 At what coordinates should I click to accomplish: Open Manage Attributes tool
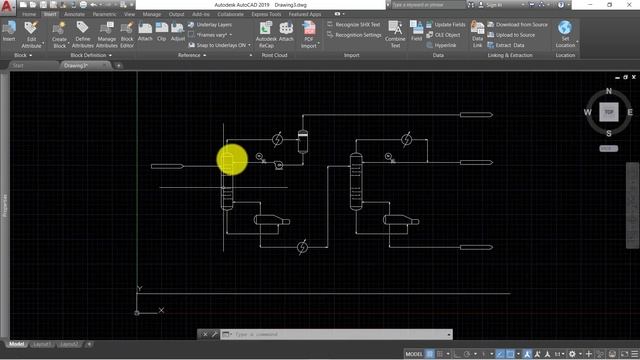(107, 34)
